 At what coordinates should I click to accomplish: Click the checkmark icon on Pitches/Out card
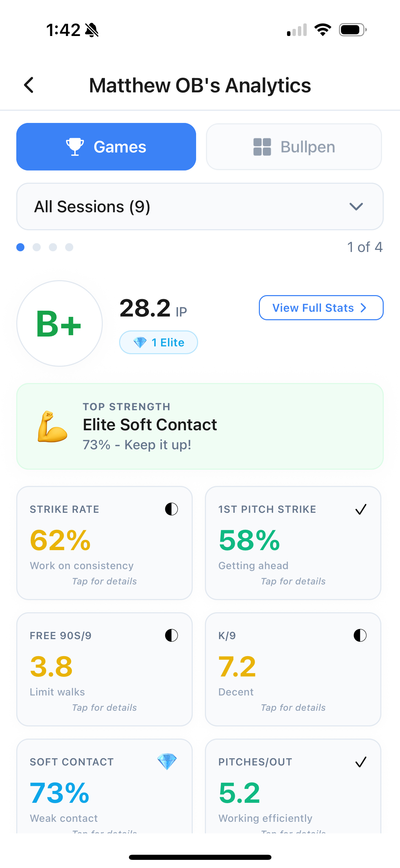point(361,762)
